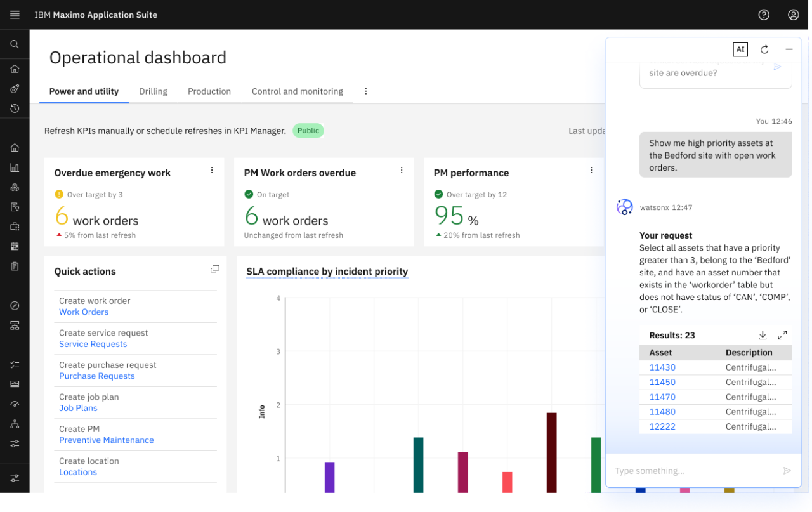Image resolution: width=812 pixels, height=512 pixels.
Task: Pop out the Quick actions card
Action: point(215,269)
